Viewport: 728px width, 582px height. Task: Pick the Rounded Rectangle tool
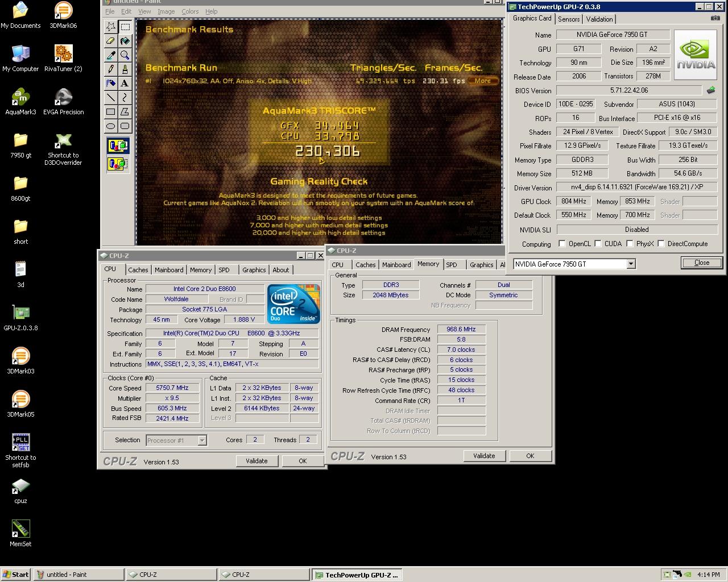click(x=125, y=126)
